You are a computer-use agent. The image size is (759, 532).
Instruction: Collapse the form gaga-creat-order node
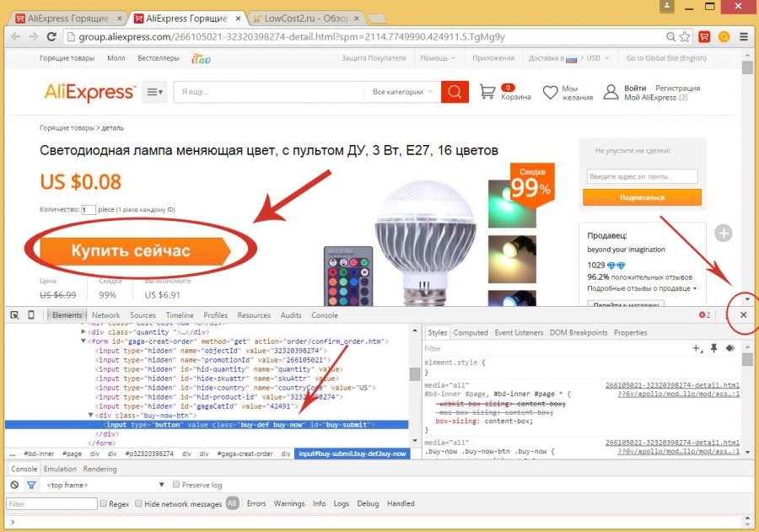pyautogui.click(x=83, y=341)
